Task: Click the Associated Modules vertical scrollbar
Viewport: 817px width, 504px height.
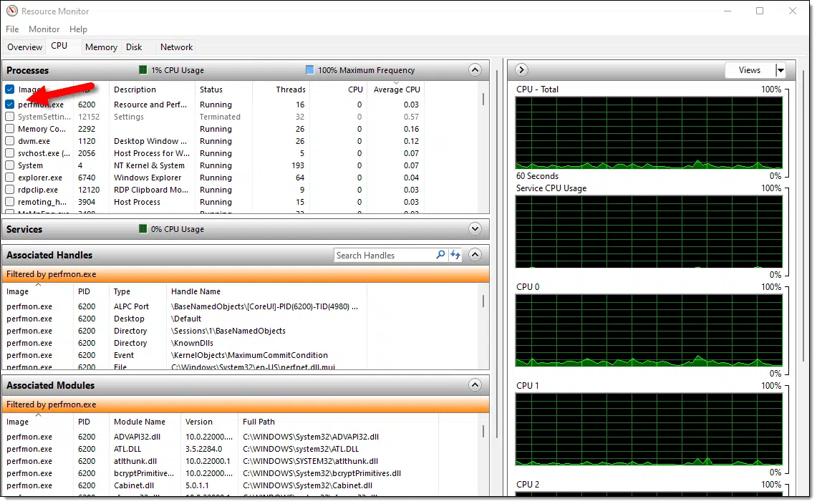Action: click(483, 431)
